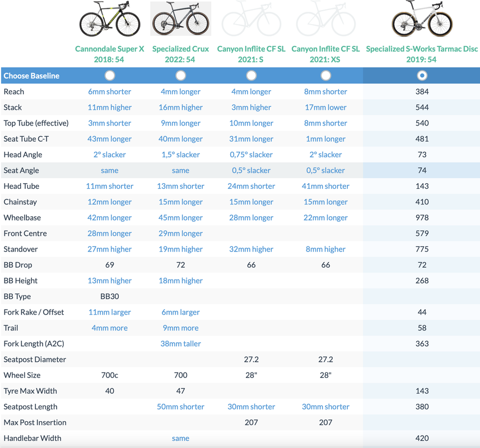The image size is (480, 448).
Task: Click the BB Drop row label
Action: click(18, 265)
